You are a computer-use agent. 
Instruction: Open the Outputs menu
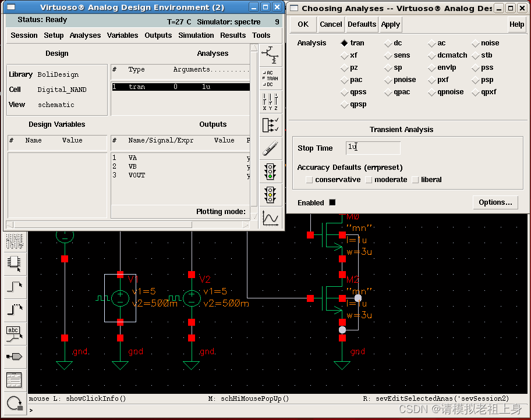(x=158, y=35)
